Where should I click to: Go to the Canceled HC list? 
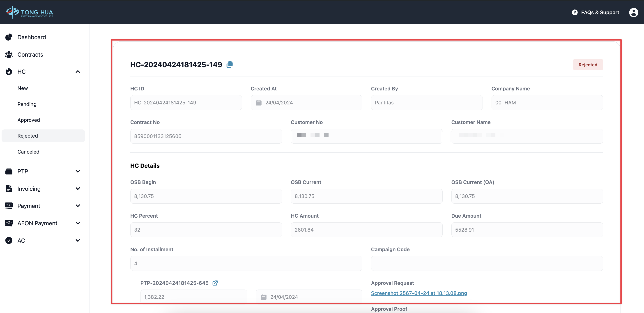28,152
